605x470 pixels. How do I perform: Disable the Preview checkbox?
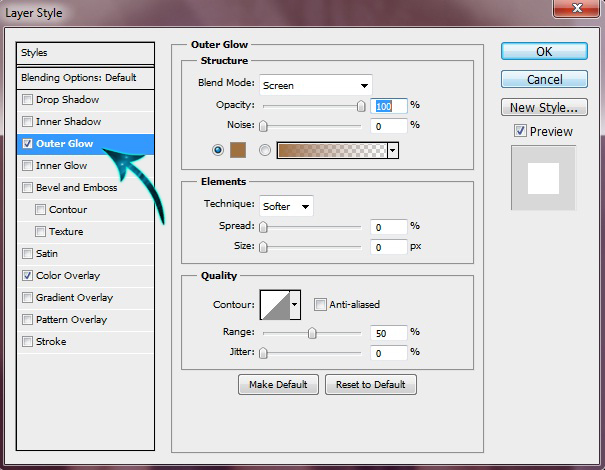coord(520,131)
